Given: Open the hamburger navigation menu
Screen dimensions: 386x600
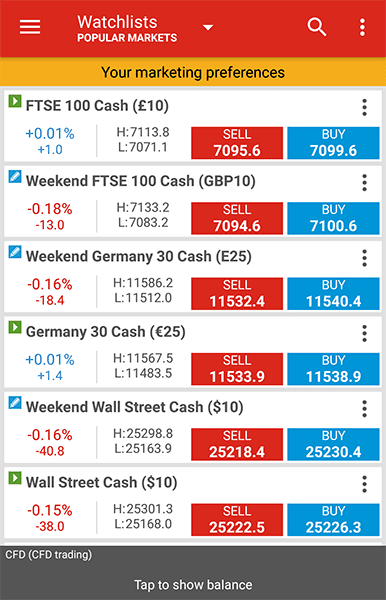Looking at the screenshot, I should click(x=30, y=27).
